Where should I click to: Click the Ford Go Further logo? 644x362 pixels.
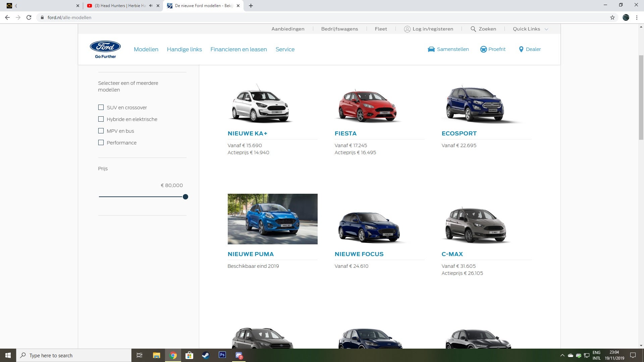[105, 50]
